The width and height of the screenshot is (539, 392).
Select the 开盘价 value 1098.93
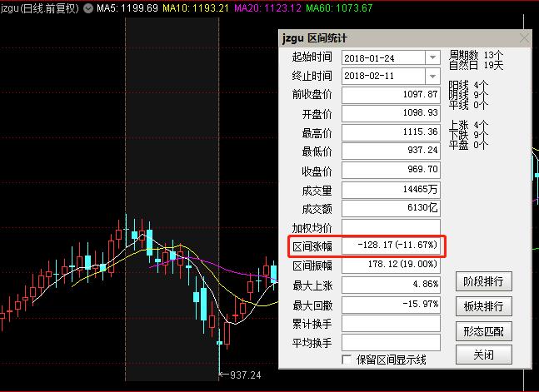pyautogui.click(x=391, y=113)
